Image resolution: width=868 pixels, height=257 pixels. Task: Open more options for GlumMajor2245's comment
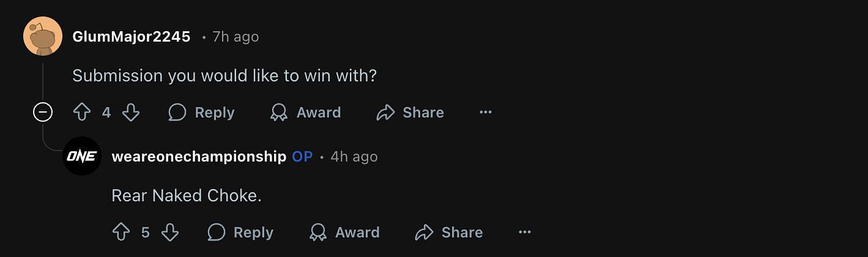tap(486, 113)
